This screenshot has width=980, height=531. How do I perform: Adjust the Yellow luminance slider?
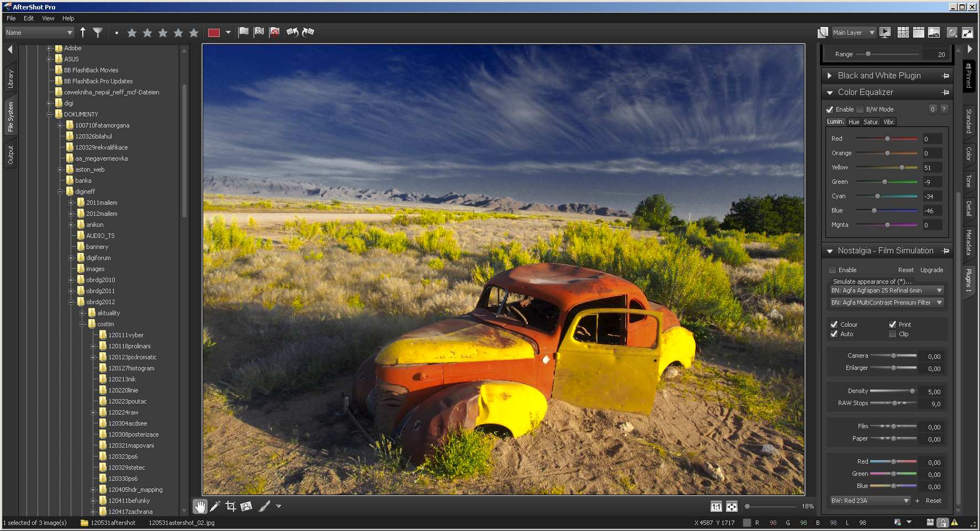[x=902, y=167]
